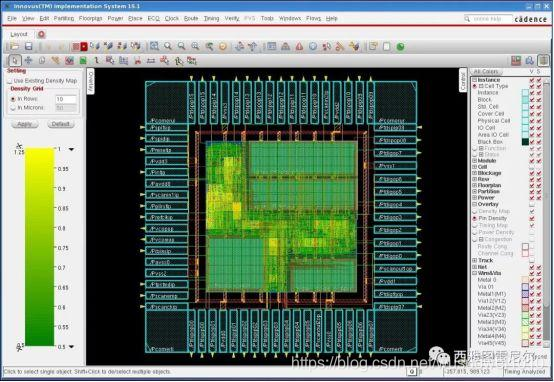Click the vertical Overlay panel tab

click(x=90, y=81)
